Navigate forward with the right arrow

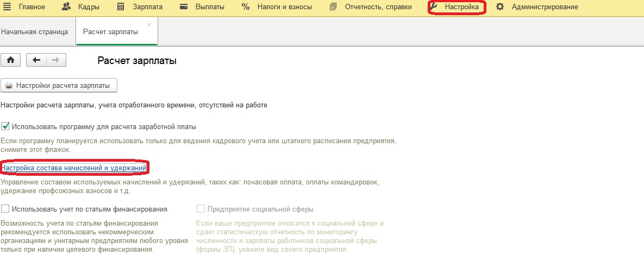57,60
